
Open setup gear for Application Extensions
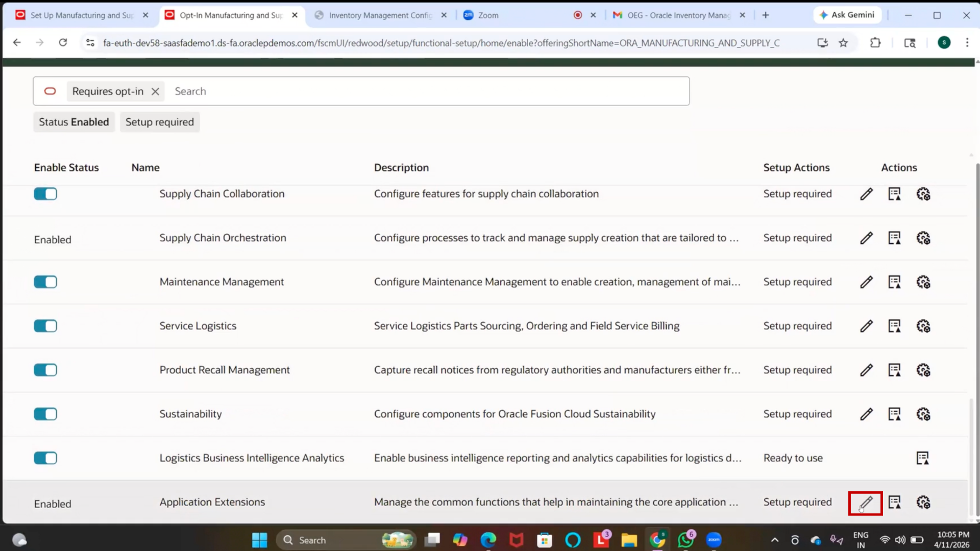coord(923,502)
